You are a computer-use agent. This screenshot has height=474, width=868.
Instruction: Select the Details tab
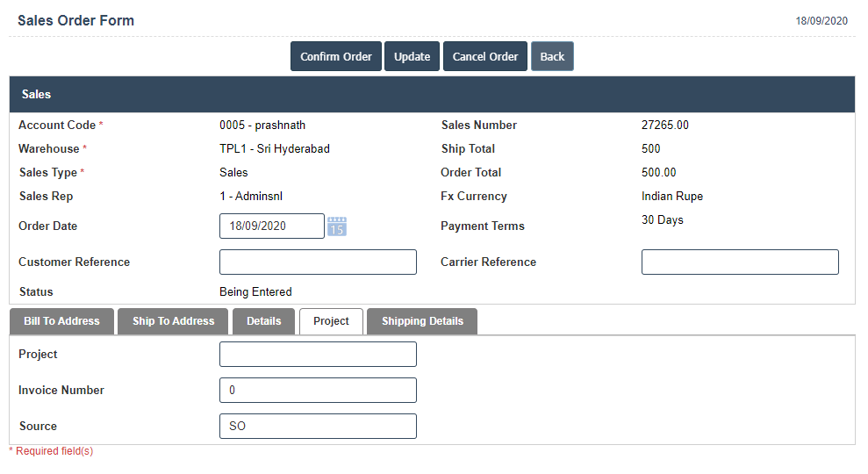click(263, 321)
